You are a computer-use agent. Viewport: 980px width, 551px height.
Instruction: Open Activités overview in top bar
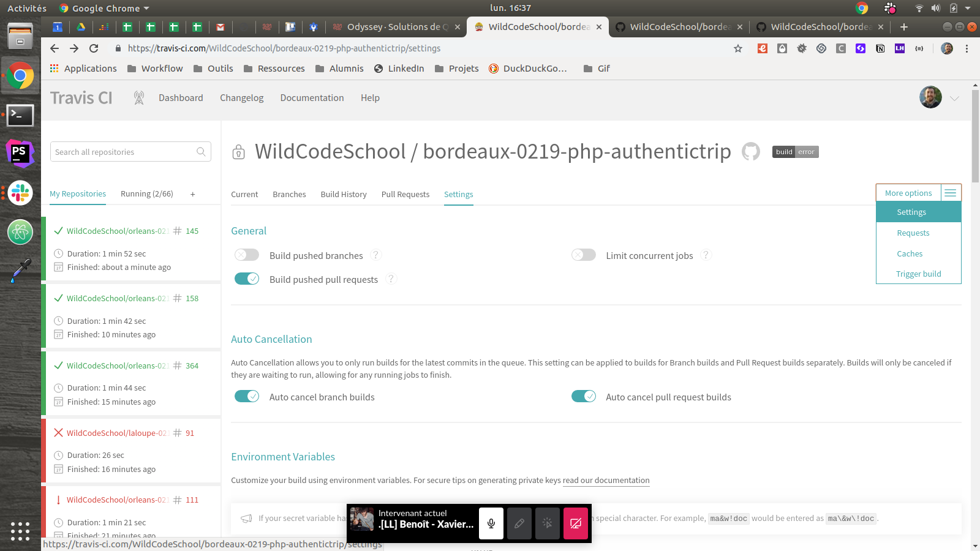(27, 8)
